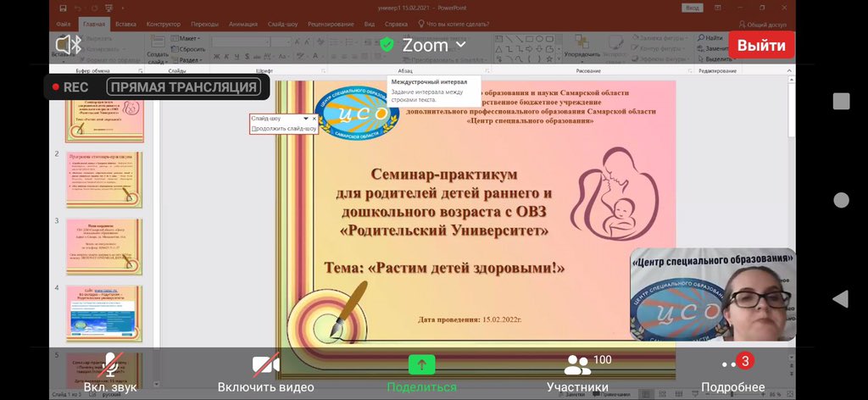Image resolution: width=868 pixels, height=400 pixels.
Task: Click the clear formatting icon in Font group
Action: coord(320,42)
